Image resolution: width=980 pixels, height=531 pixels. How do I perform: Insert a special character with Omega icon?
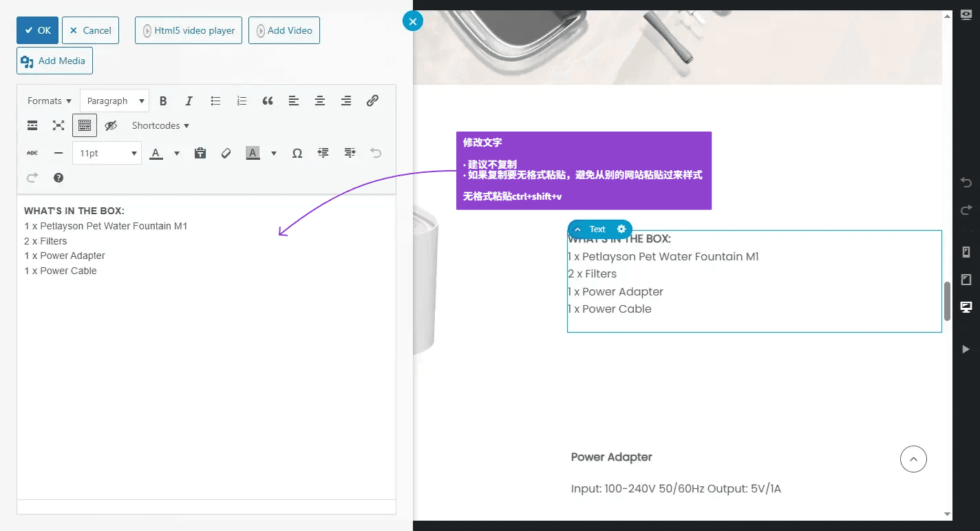(297, 154)
